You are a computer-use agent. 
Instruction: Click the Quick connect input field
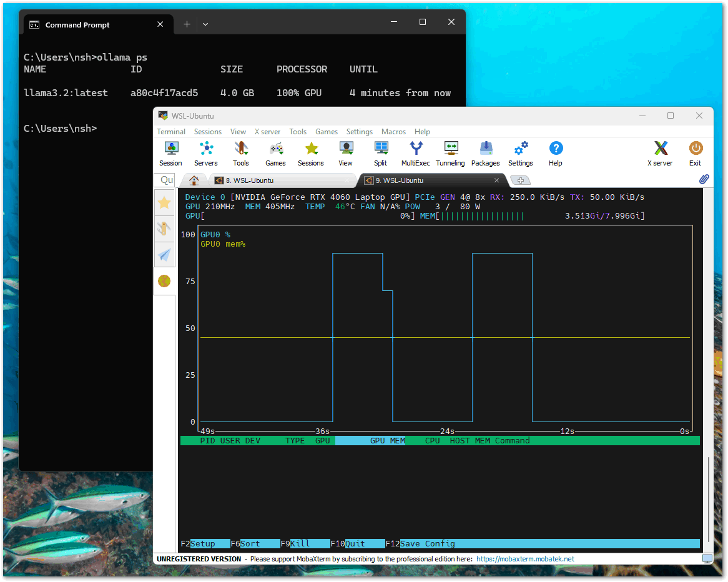tap(165, 180)
